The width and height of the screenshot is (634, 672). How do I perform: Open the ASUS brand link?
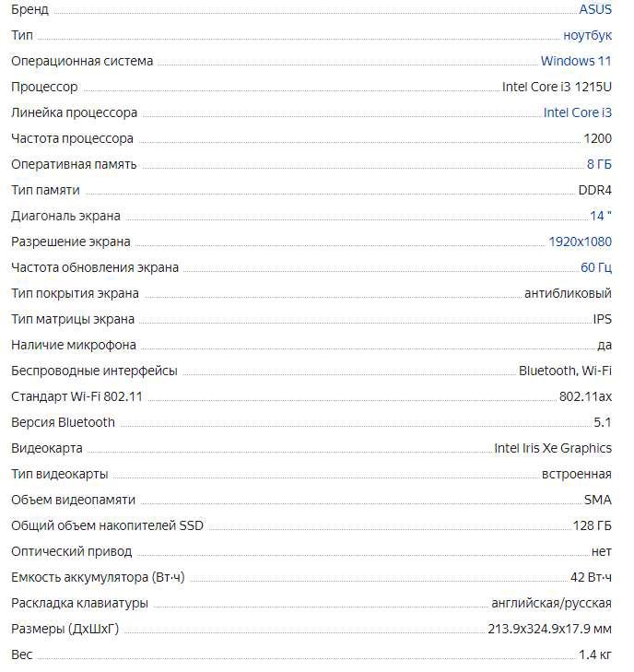[x=595, y=9]
